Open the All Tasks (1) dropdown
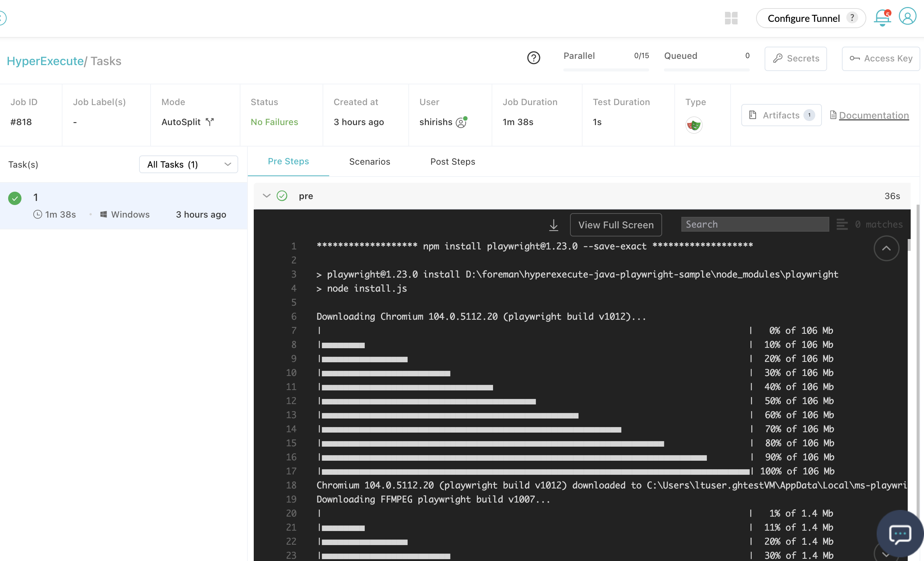 pyautogui.click(x=188, y=164)
